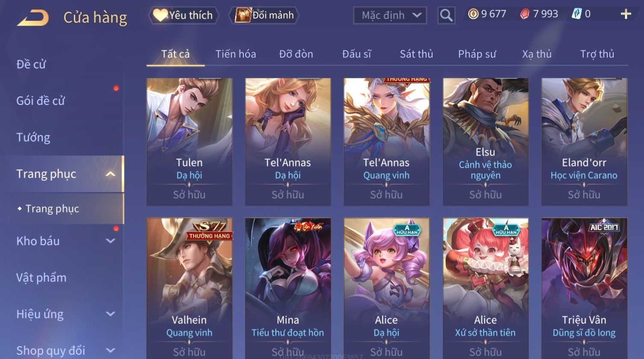
Task: Select the Tiến hóa tab
Action: (236, 54)
